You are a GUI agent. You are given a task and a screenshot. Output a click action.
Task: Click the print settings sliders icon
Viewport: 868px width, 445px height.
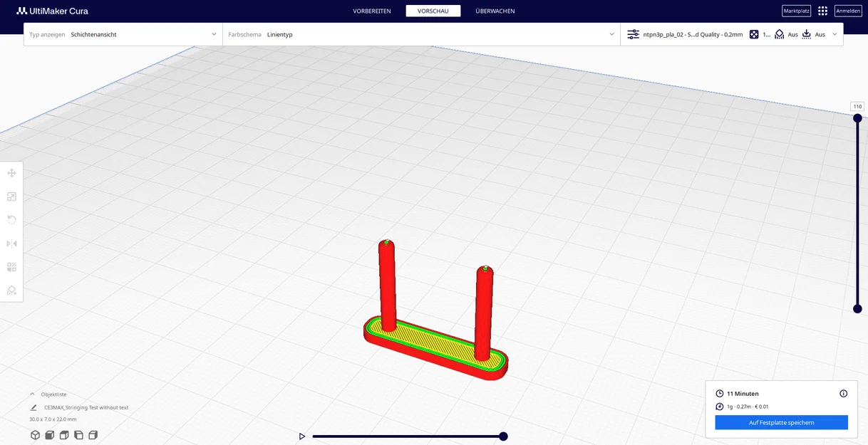(x=633, y=34)
